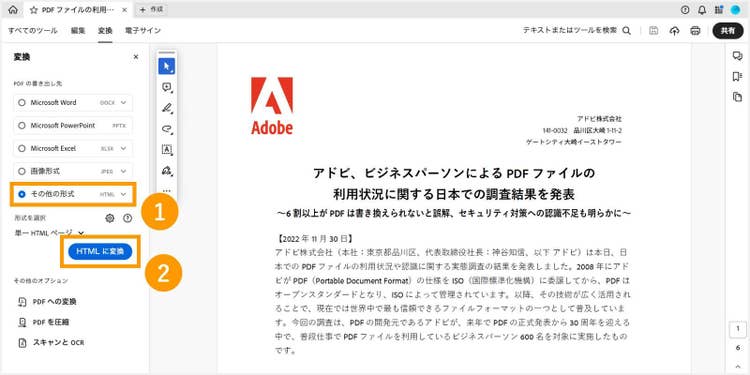
Task: Click the cloud upload icon
Action: coord(674,31)
